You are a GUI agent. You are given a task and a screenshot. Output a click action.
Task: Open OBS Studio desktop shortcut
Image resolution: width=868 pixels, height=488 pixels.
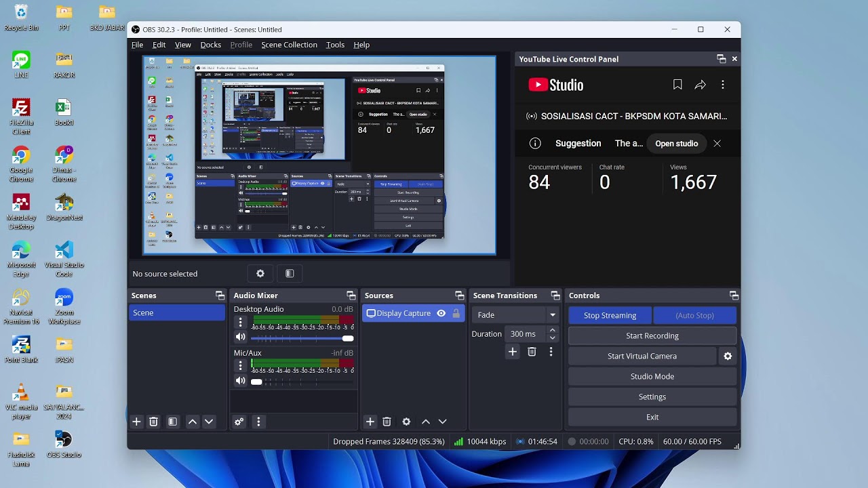[64, 445]
